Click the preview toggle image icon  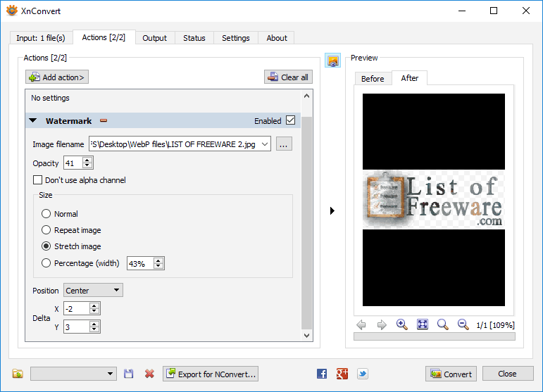click(x=333, y=61)
